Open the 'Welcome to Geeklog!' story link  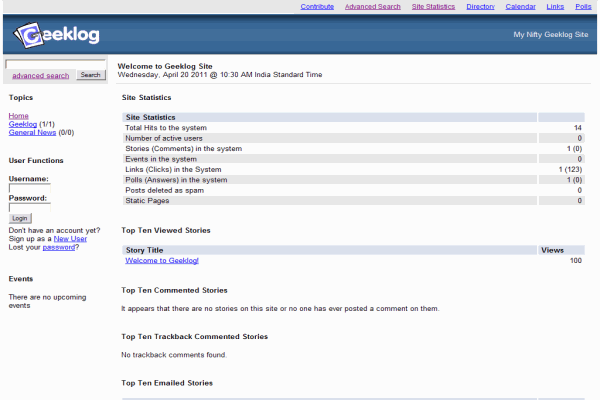(x=161, y=260)
